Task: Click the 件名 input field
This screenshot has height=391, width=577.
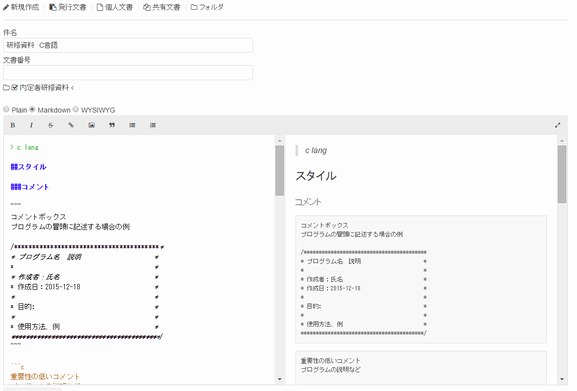Action: (x=128, y=45)
